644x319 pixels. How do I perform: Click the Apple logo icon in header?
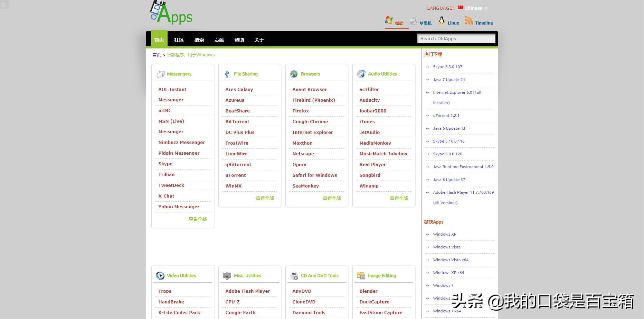tap(413, 21)
